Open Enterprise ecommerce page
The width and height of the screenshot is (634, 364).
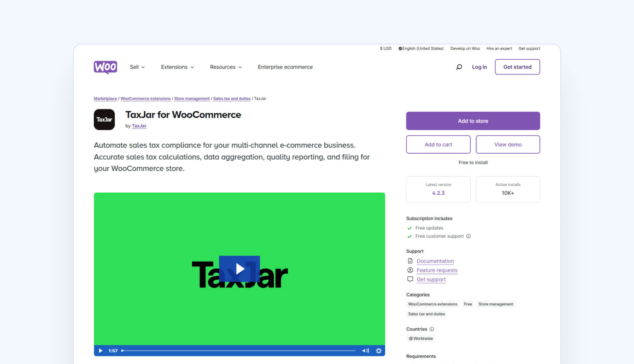285,67
